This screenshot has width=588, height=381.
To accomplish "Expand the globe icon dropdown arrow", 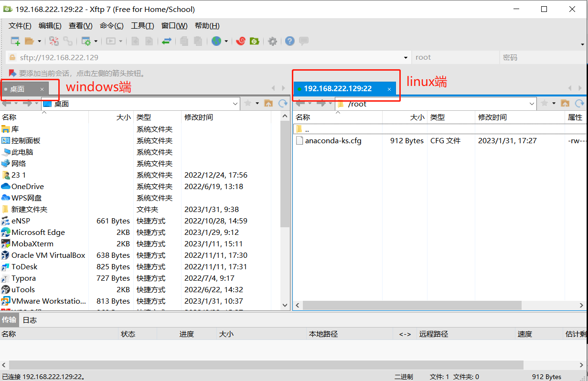I will click(x=226, y=42).
